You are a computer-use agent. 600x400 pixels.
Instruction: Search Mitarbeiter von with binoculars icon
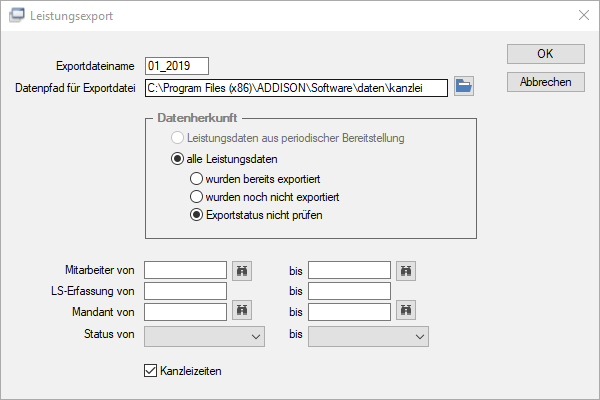242,271
